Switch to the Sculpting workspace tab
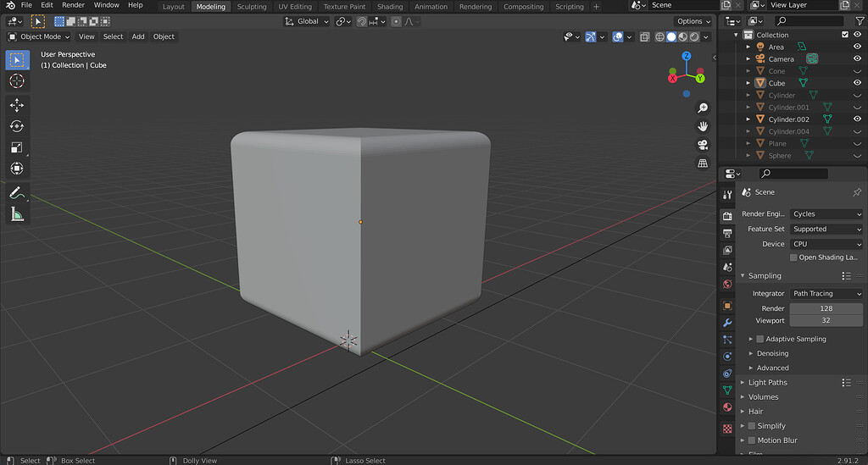868x465 pixels. pos(252,7)
